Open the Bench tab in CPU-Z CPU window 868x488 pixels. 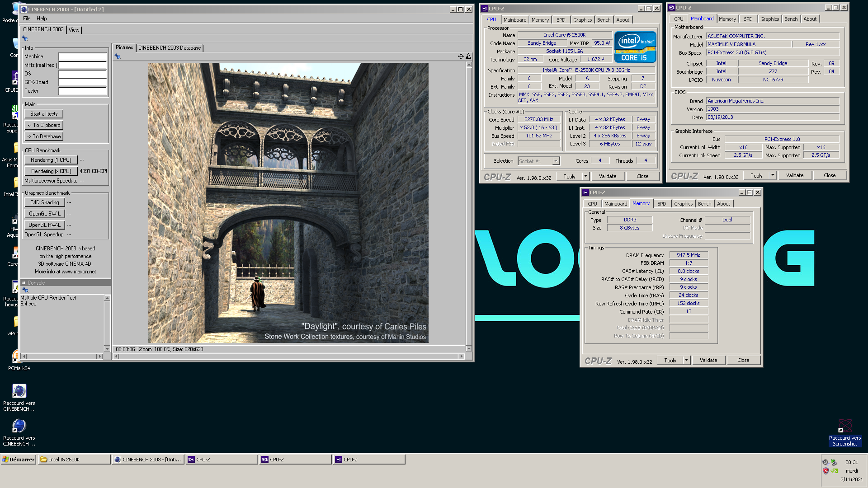604,20
